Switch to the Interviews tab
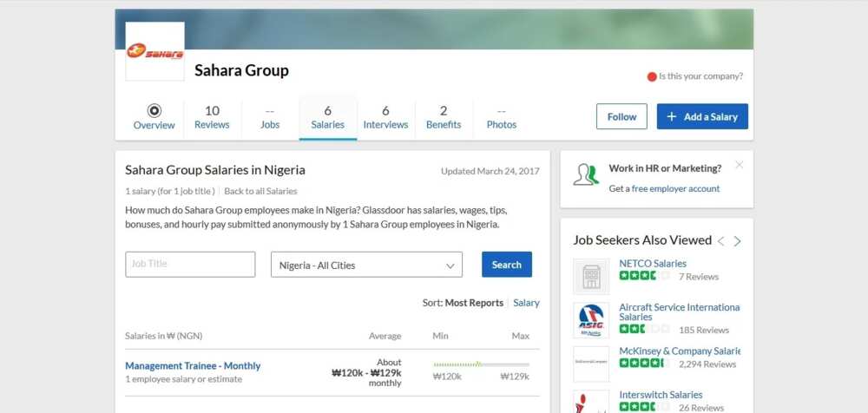Viewport: 868px width, 413px height. (386, 117)
